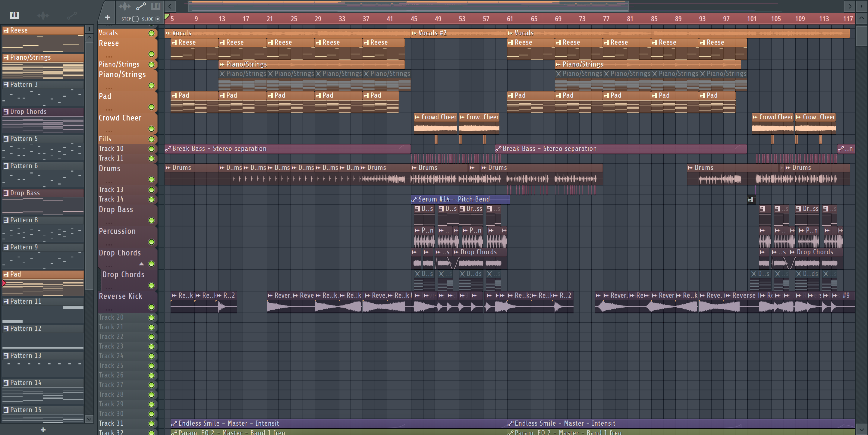Collapse the Drop Chords track group triangle
868x435 pixels.
[142, 264]
